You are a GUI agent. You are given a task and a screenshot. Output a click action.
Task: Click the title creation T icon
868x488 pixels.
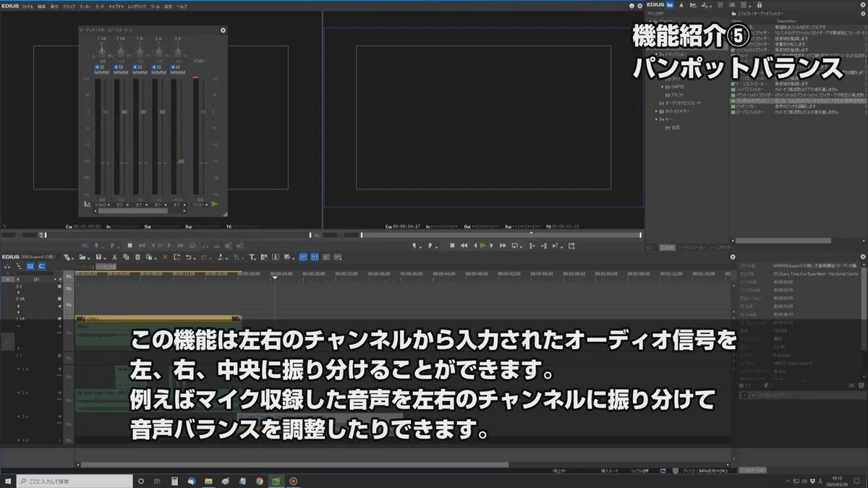coord(252,257)
